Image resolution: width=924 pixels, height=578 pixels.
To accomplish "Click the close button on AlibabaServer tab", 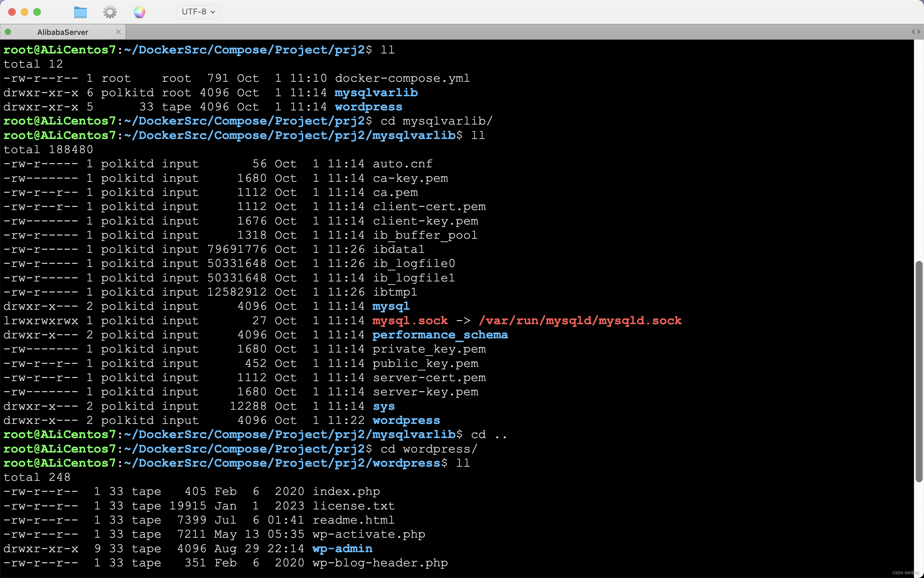I will tap(119, 31).
